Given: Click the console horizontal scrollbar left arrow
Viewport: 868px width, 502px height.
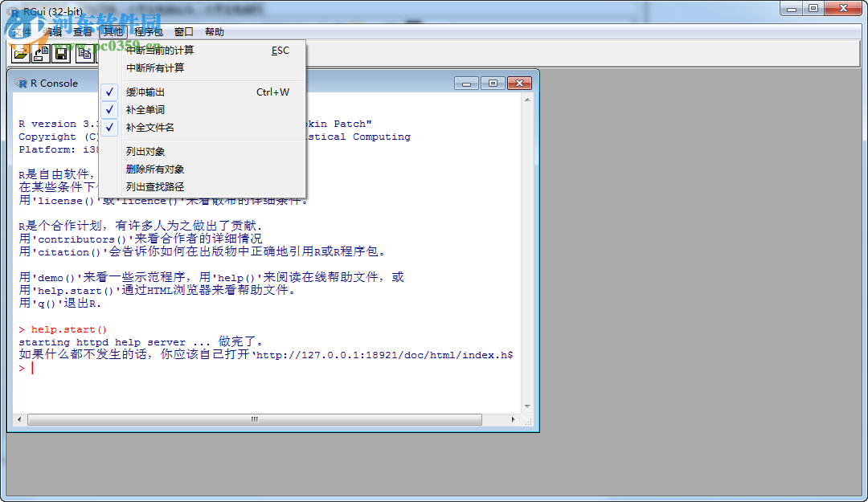Looking at the screenshot, I should pos(19,419).
